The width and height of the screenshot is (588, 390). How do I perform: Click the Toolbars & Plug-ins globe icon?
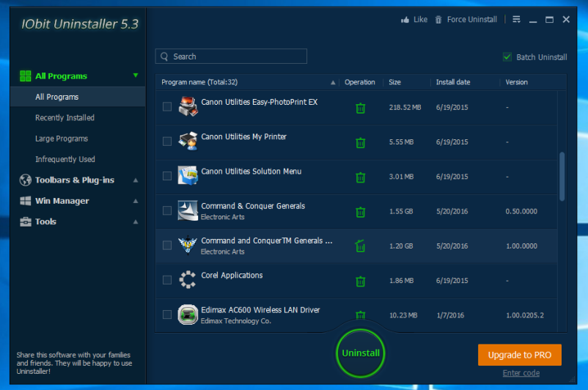(x=26, y=180)
